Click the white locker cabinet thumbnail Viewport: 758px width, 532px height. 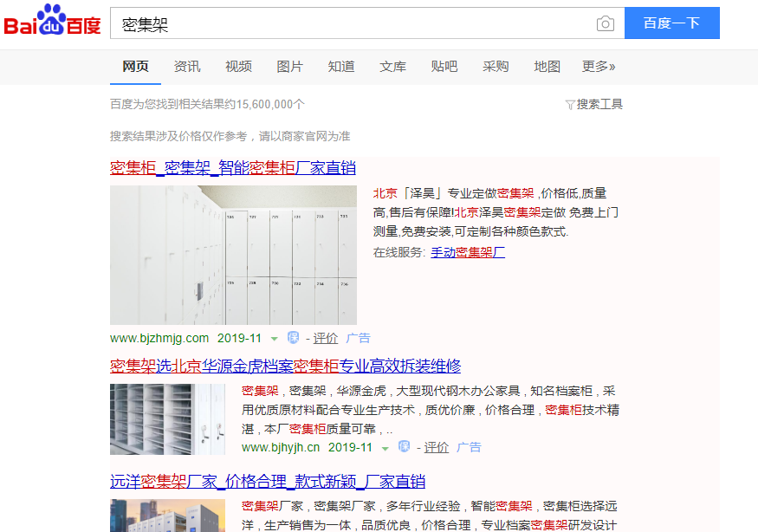(x=233, y=255)
